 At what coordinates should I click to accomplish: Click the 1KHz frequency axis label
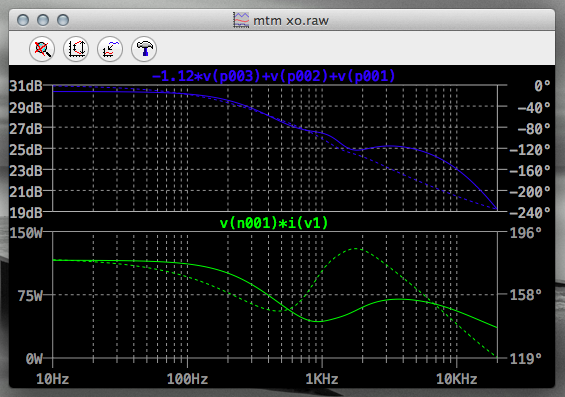point(322,379)
